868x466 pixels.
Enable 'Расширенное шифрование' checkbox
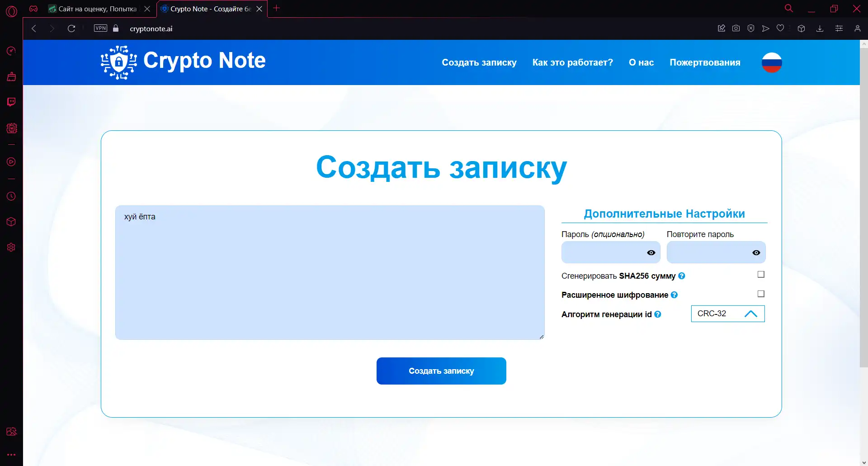pyautogui.click(x=761, y=294)
